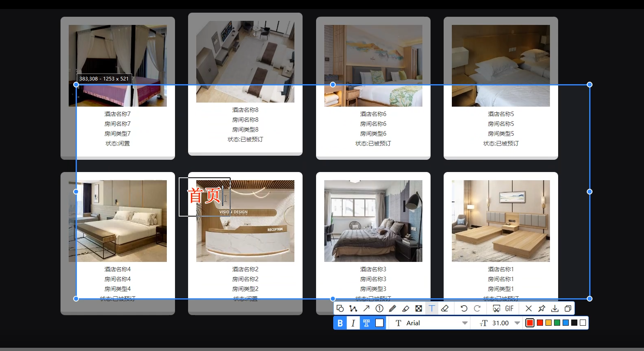Click the 酒店名称7 room photo
The height and width of the screenshot is (351, 644).
118,66
